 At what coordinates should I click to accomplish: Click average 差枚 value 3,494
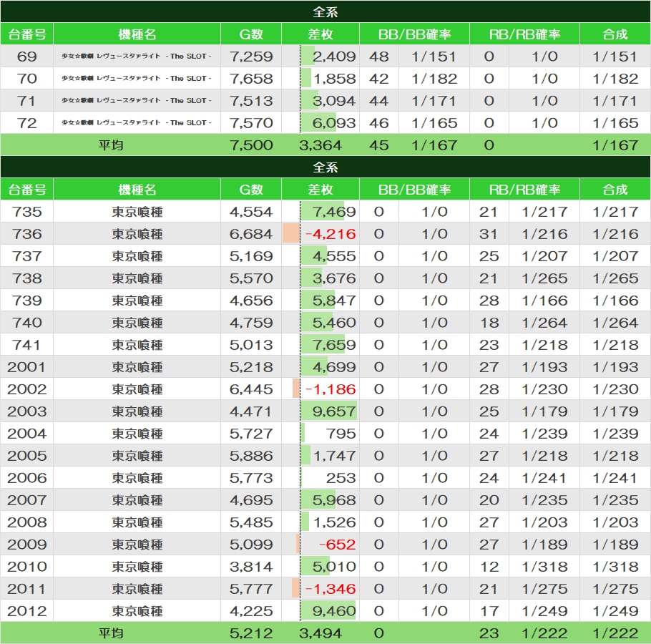pyautogui.click(x=320, y=633)
